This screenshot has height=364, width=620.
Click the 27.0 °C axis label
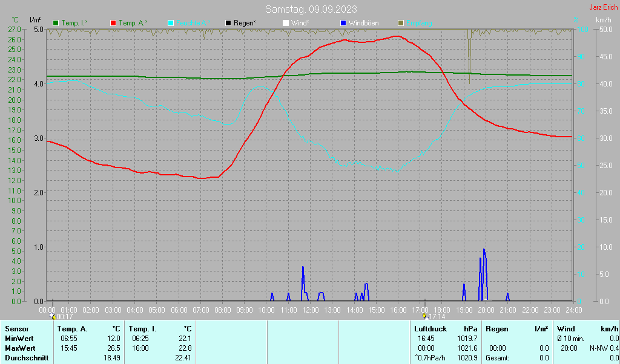point(15,29)
